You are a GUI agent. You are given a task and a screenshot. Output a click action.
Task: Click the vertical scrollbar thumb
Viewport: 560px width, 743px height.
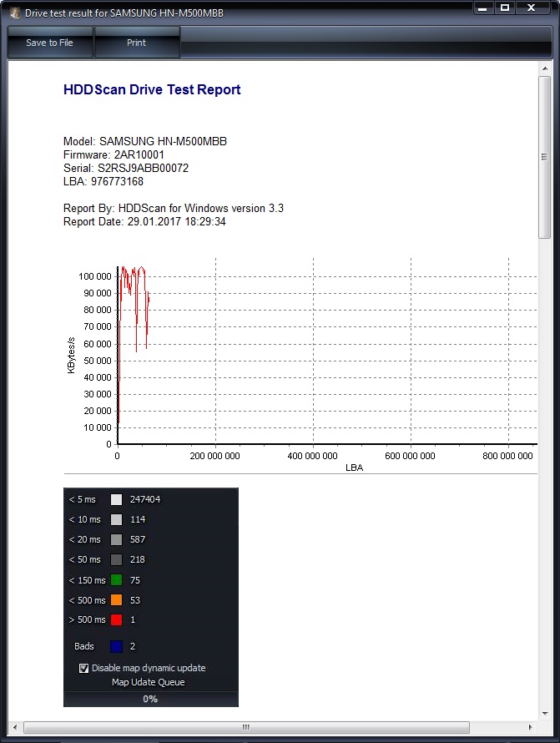coord(545,157)
